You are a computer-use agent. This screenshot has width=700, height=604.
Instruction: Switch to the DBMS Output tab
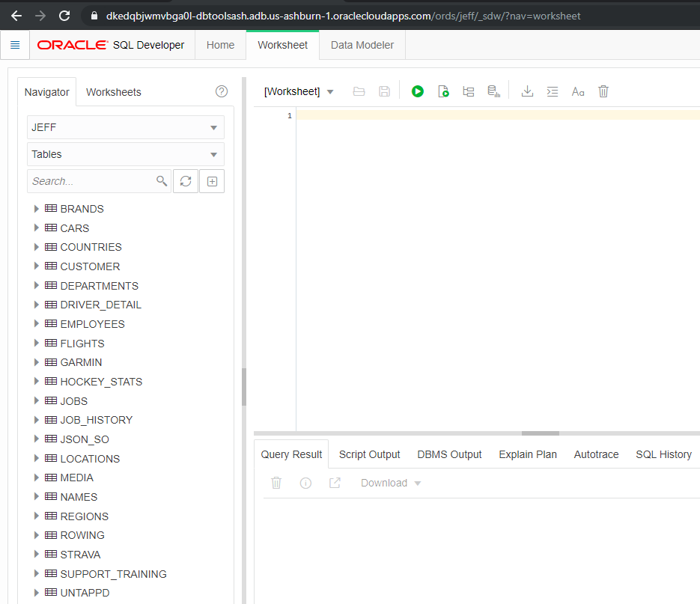pos(449,454)
